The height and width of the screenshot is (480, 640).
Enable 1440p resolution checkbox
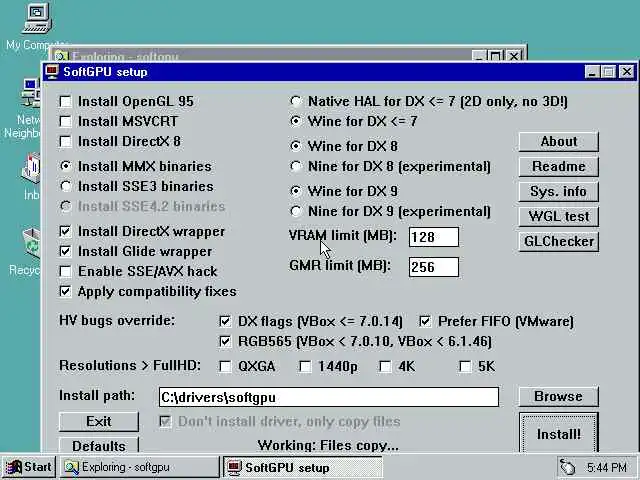(x=305, y=366)
